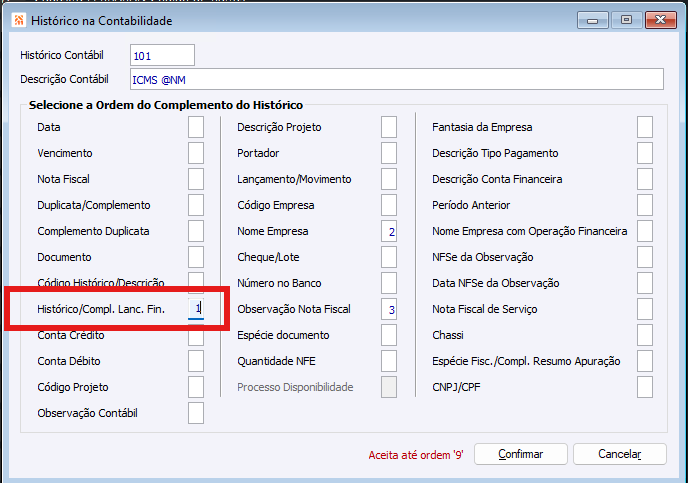
Task: Focus the Espécie documento order box
Action: point(389,335)
